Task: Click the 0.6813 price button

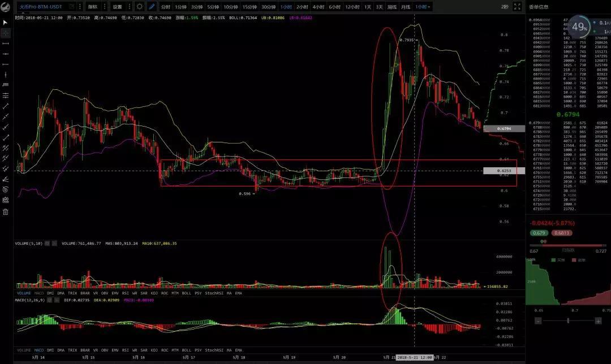Action: 562,232
